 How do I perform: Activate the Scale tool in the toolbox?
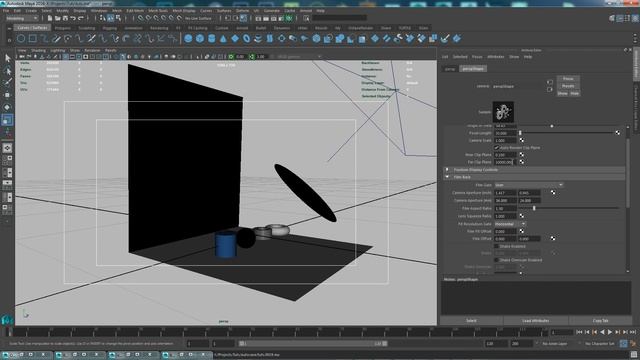point(7,120)
